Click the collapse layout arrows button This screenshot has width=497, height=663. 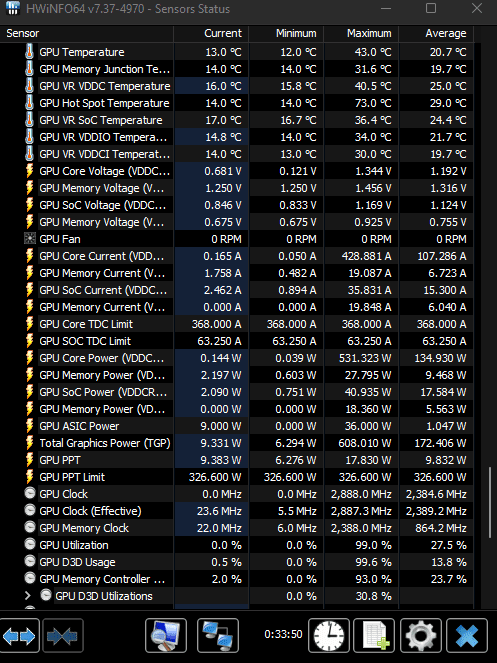click(x=63, y=636)
